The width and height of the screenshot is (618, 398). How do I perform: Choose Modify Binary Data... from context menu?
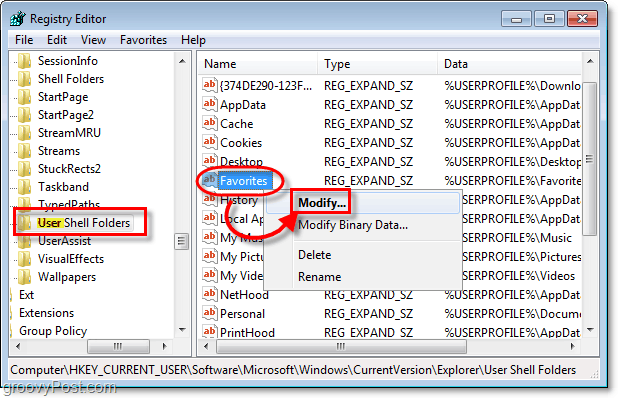pos(363,225)
